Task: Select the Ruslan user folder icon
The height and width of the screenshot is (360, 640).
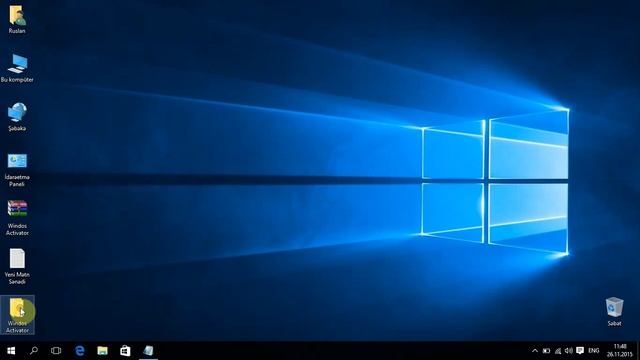Action: (x=17, y=19)
